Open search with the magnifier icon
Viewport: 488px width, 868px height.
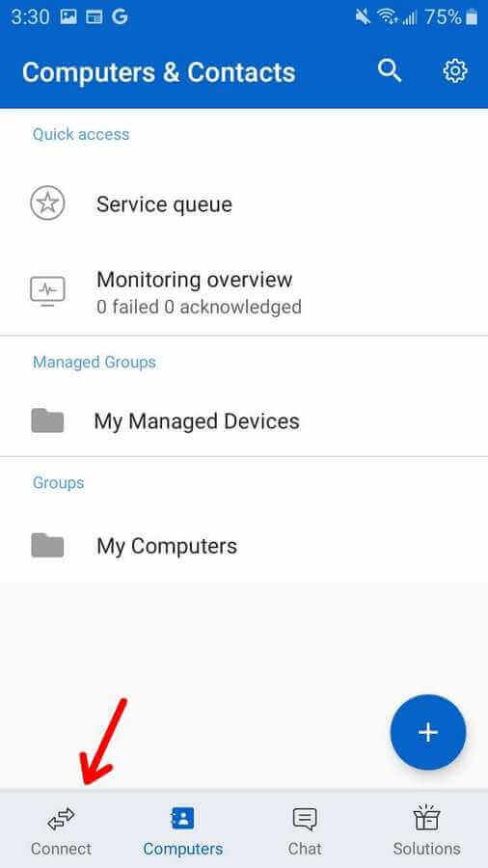click(x=389, y=71)
